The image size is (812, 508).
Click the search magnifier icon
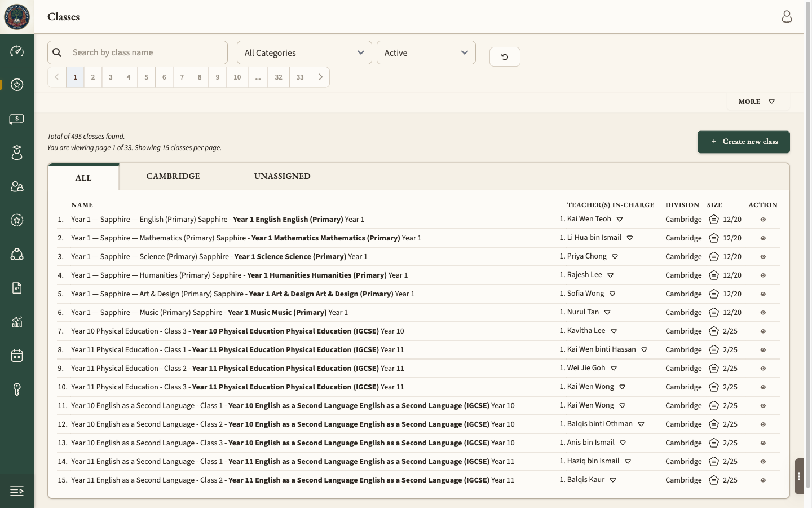[57, 52]
